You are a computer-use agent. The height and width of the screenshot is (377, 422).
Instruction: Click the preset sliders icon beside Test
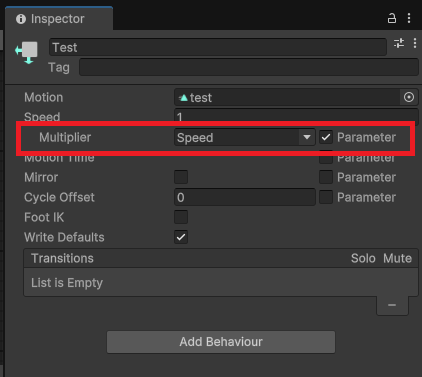click(x=399, y=43)
